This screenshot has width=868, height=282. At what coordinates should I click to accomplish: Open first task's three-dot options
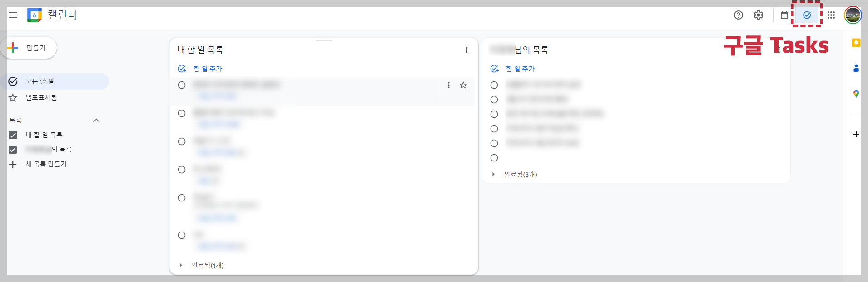pyautogui.click(x=449, y=85)
